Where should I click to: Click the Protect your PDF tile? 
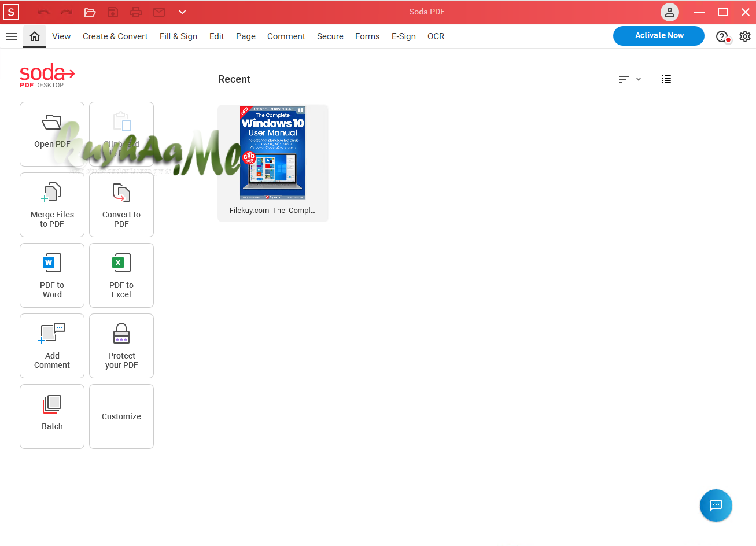tap(121, 346)
